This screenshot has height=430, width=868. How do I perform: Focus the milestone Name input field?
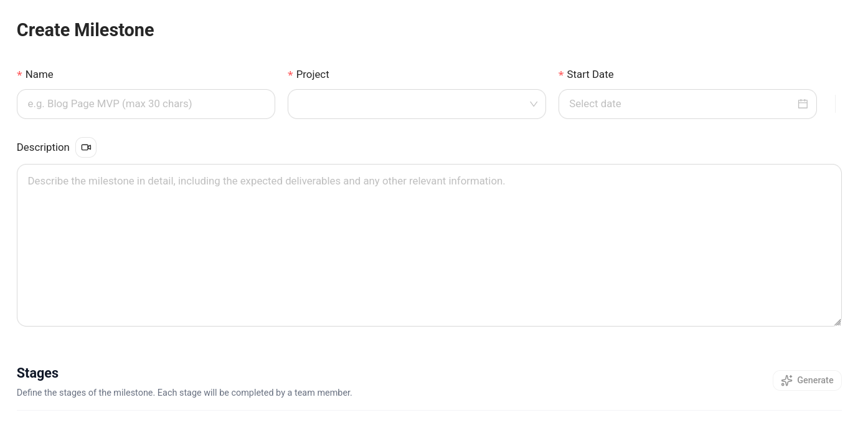(146, 104)
